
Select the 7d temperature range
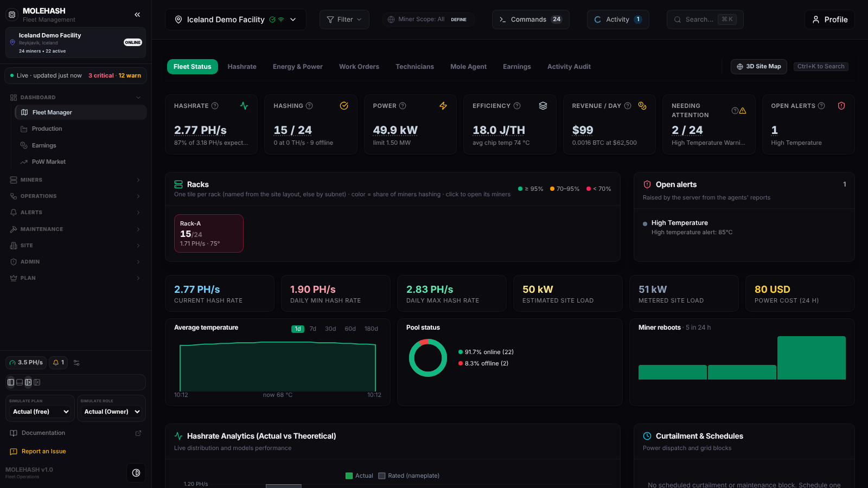click(313, 329)
